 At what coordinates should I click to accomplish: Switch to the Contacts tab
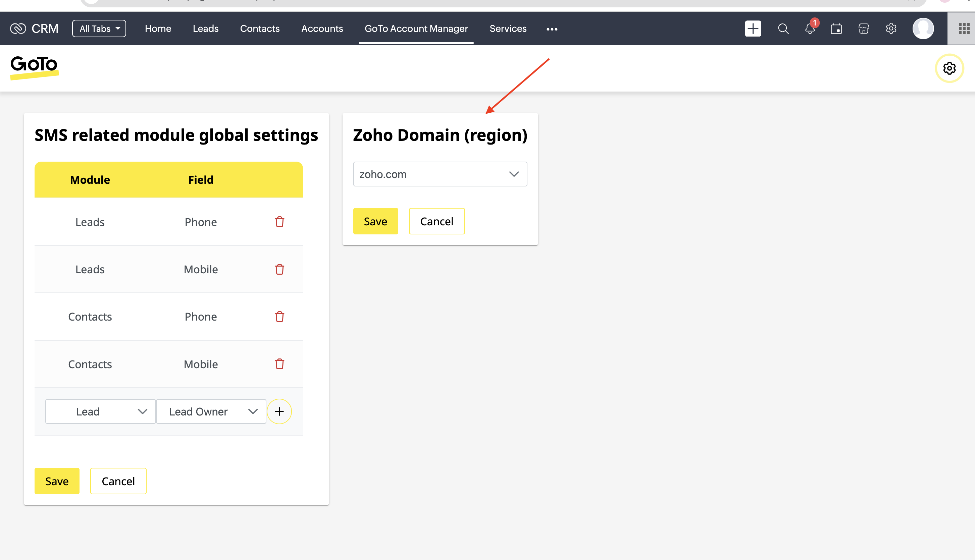pos(260,29)
